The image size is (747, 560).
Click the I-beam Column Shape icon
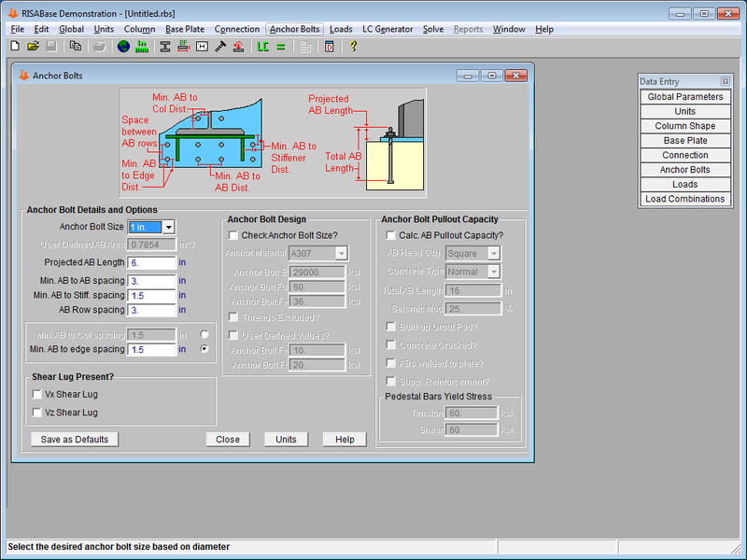(x=165, y=46)
